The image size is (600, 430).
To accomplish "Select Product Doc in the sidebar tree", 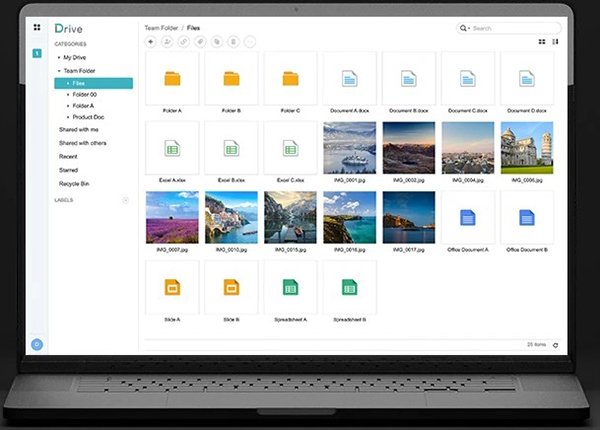I will (x=88, y=117).
